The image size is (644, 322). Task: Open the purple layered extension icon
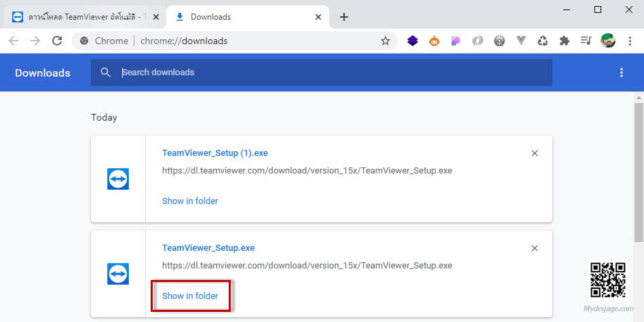point(413,41)
